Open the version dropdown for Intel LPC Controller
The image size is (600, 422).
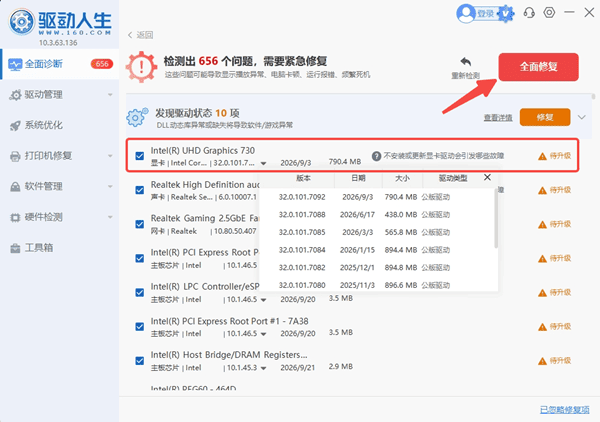pos(263,300)
